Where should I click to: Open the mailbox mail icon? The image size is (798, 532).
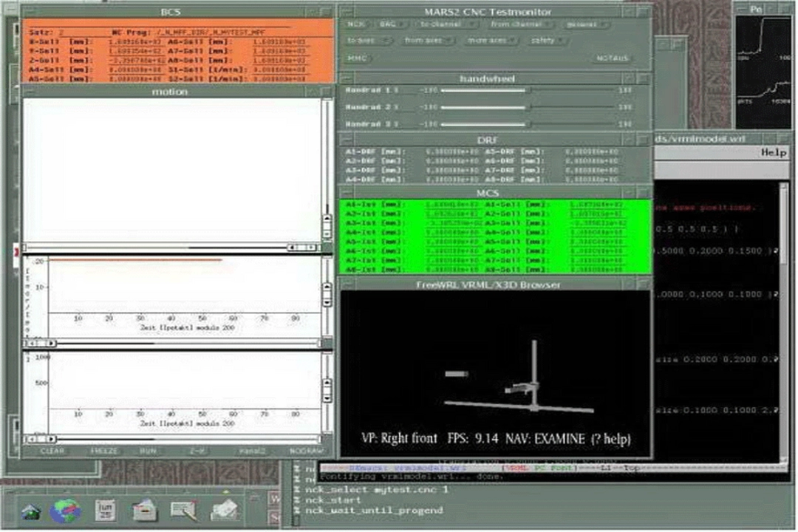coord(145,510)
